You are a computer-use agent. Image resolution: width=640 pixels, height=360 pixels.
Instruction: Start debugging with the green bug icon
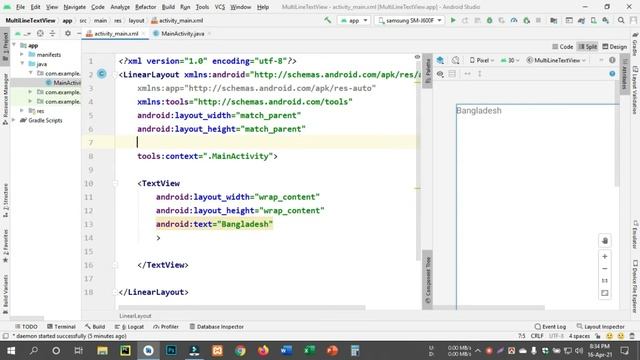point(489,20)
